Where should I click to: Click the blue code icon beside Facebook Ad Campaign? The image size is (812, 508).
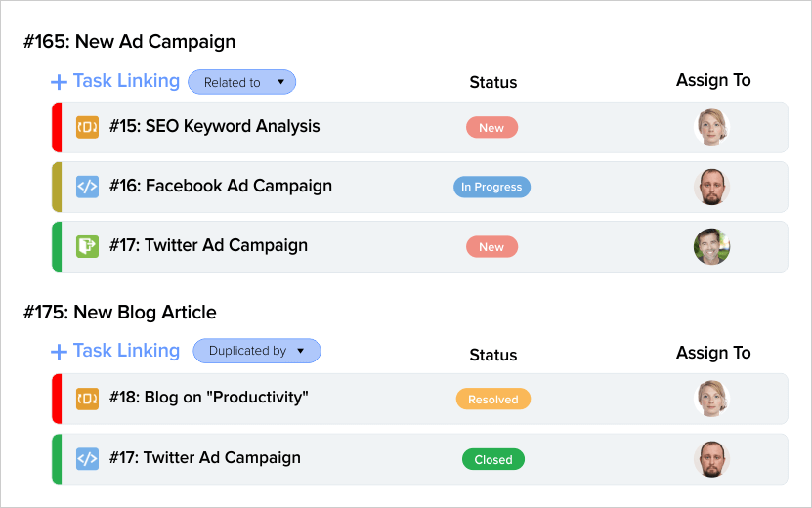pyautogui.click(x=87, y=187)
